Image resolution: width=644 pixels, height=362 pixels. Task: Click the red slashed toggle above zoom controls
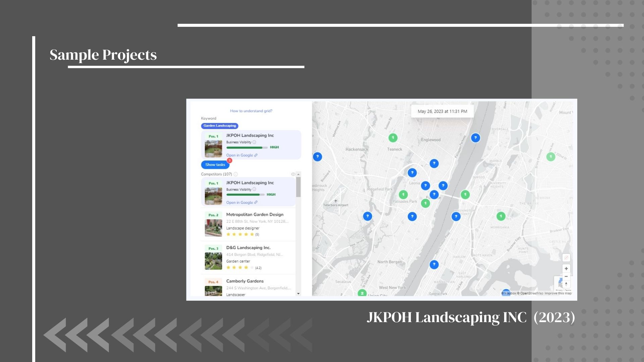click(x=566, y=257)
